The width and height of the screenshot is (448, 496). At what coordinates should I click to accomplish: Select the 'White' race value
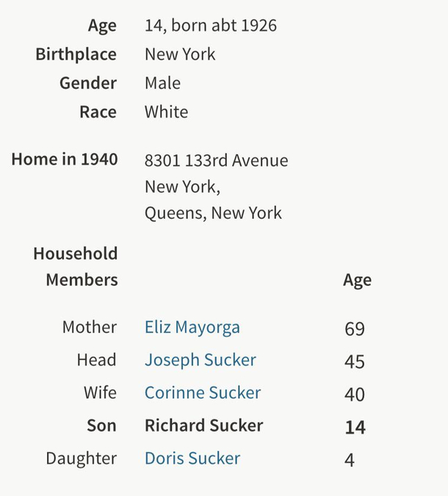(166, 112)
